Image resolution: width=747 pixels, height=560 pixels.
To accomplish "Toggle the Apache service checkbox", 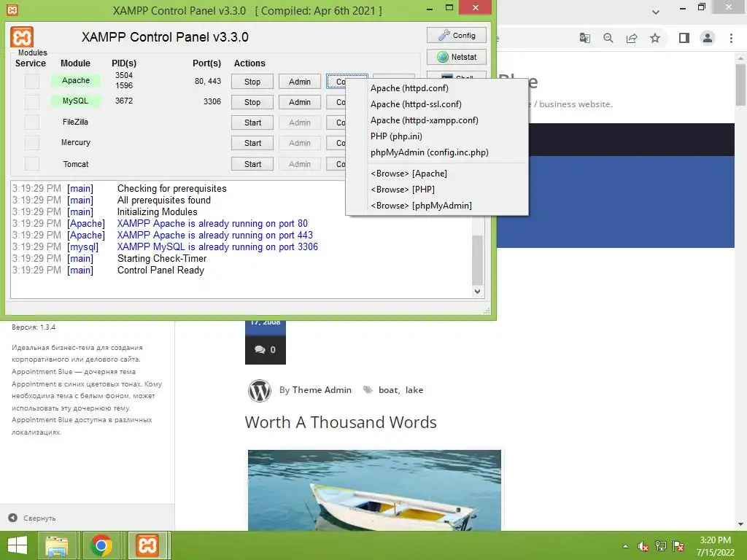I will 32,82.
